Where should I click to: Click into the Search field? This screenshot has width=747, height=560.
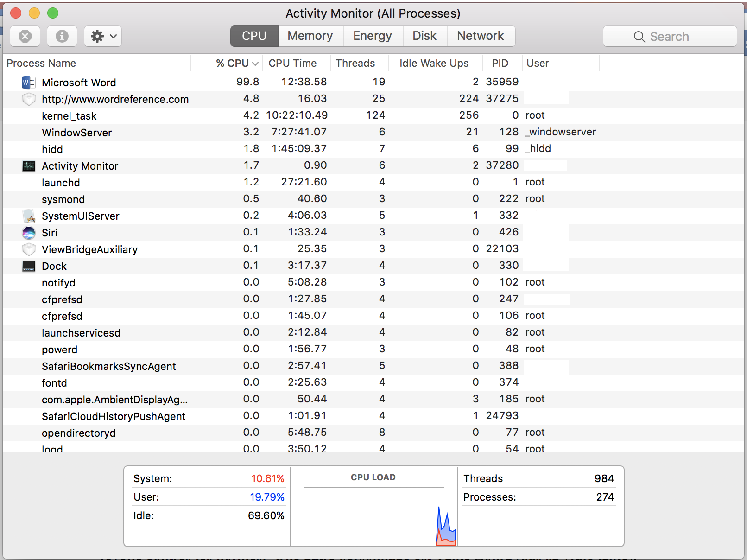coord(670,36)
